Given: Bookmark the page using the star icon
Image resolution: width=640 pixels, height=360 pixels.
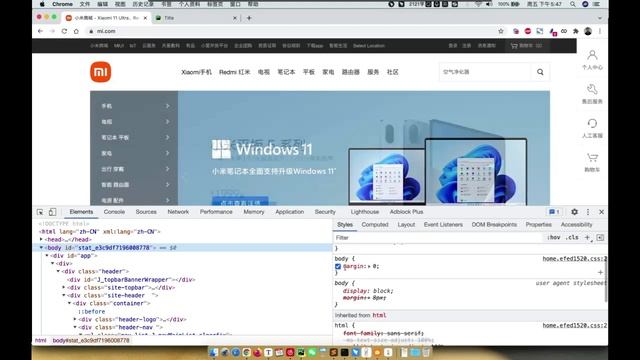Looking at the screenshot, I should point(501,31).
